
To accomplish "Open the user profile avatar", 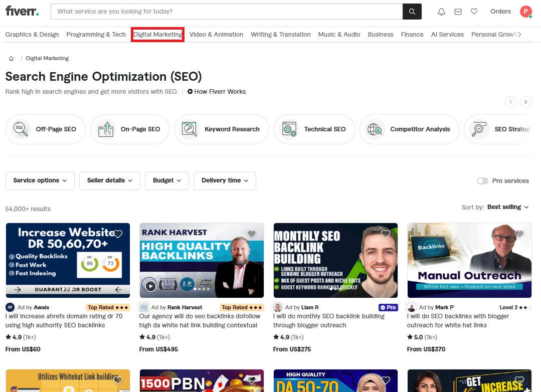I will [x=525, y=12].
